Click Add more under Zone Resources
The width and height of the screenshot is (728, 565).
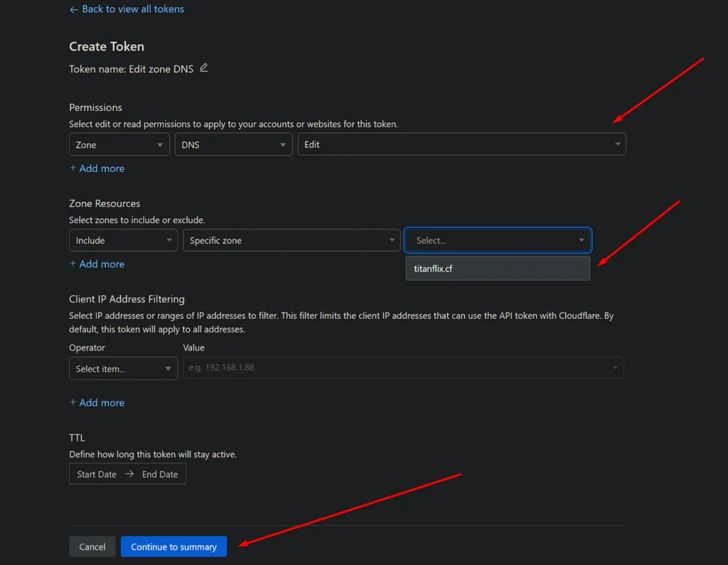coord(97,264)
